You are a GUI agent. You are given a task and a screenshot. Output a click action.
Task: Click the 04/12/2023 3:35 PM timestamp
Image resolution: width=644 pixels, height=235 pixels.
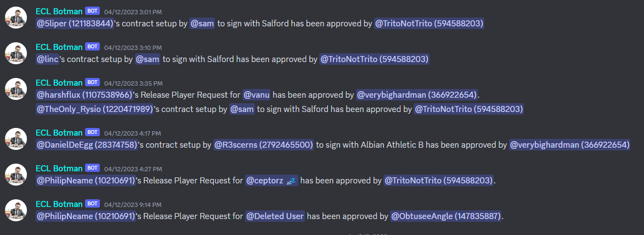pos(133,83)
